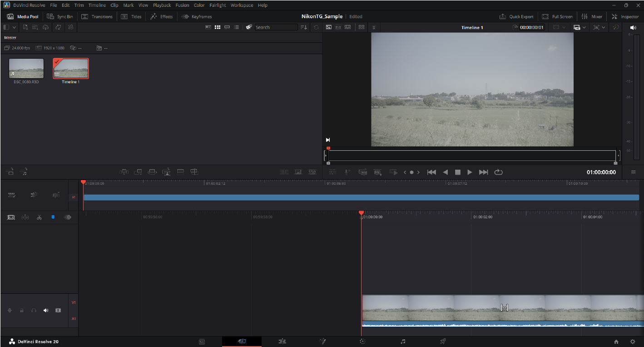This screenshot has width=644, height=347.
Task: Click the Sync Bin button
Action: click(x=60, y=16)
